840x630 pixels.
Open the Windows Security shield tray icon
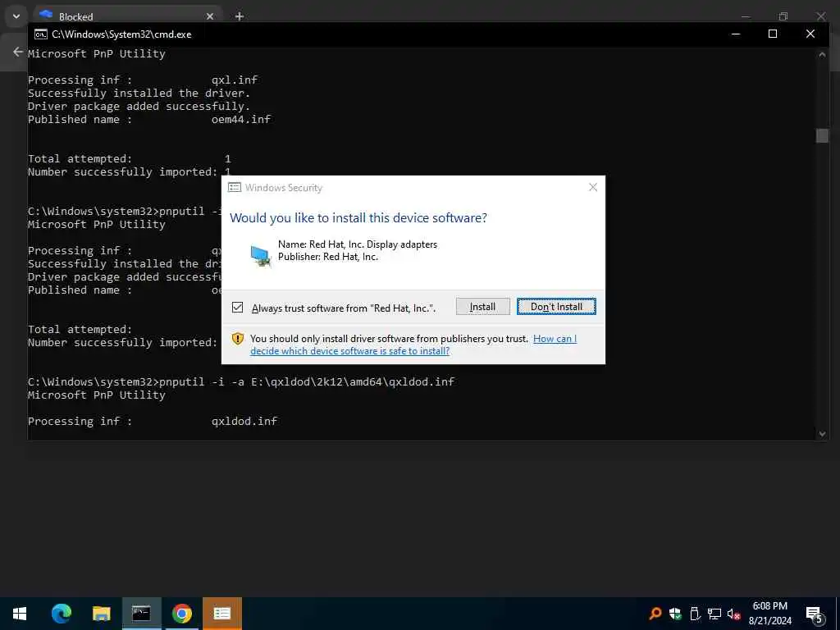(675, 614)
